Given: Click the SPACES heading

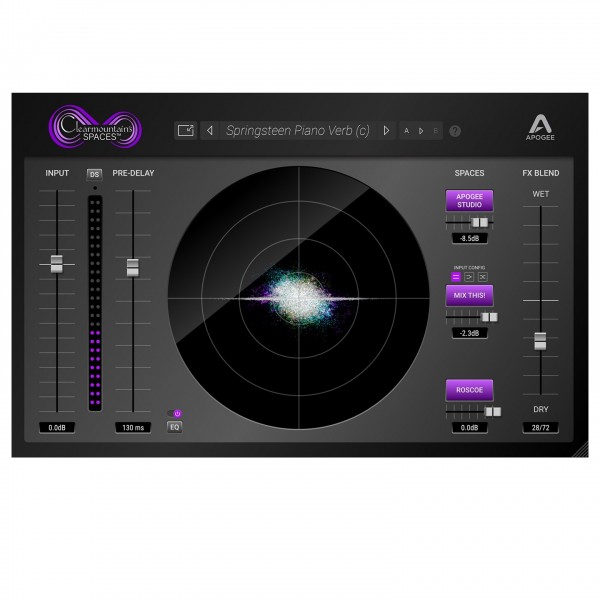Looking at the screenshot, I should pos(469,173).
